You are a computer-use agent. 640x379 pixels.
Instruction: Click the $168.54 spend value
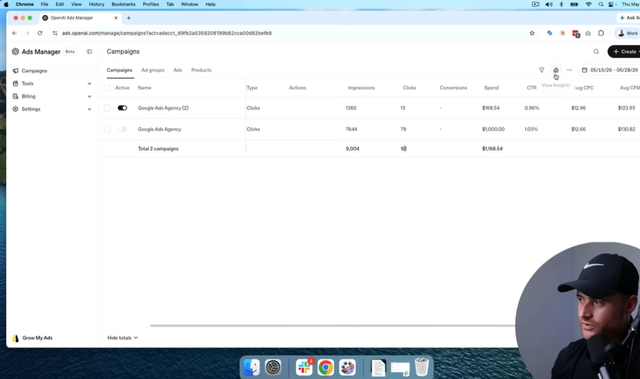(491, 108)
